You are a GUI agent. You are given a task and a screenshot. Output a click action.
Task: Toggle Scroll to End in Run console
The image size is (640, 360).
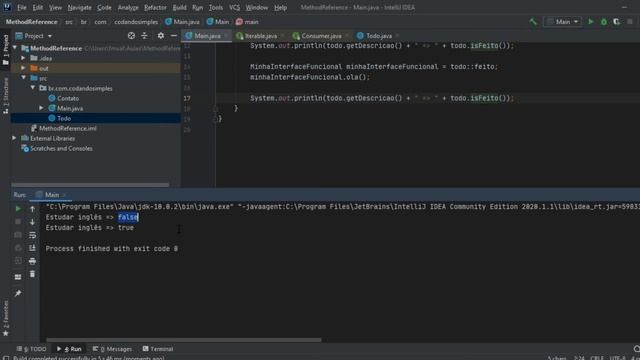coord(32,248)
